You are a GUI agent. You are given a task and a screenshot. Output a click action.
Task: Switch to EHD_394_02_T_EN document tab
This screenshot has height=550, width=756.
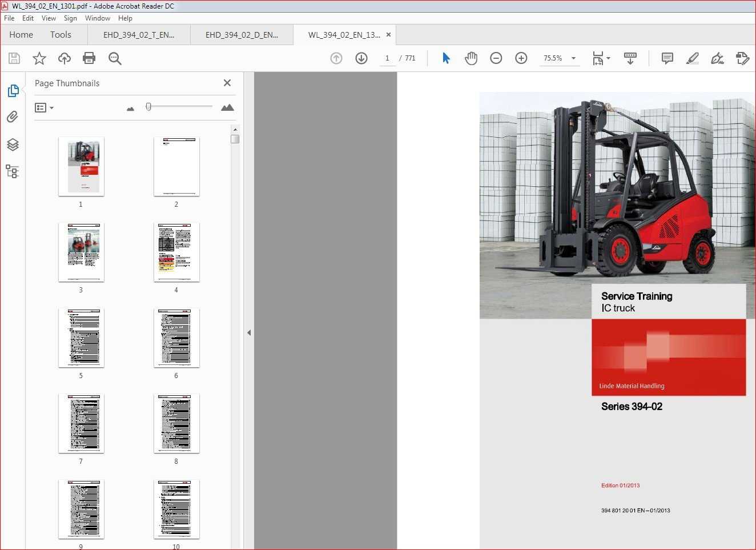click(139, 35)
